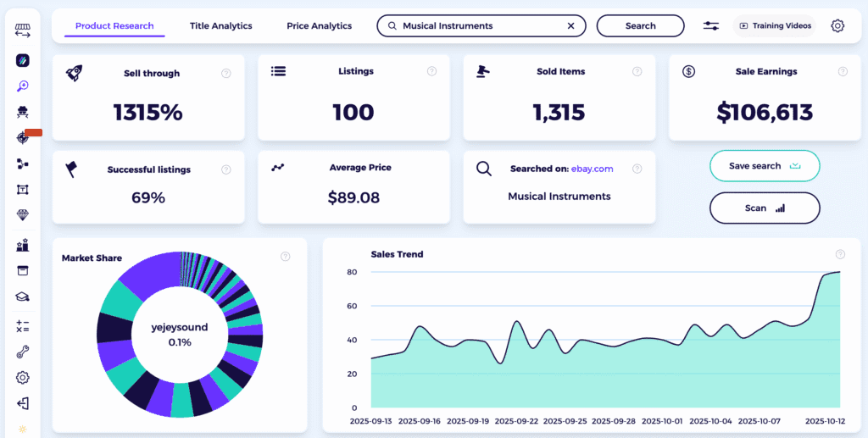Open the ebay.com link in Searched on
868x438 pixels.
[x=592, y=169]
